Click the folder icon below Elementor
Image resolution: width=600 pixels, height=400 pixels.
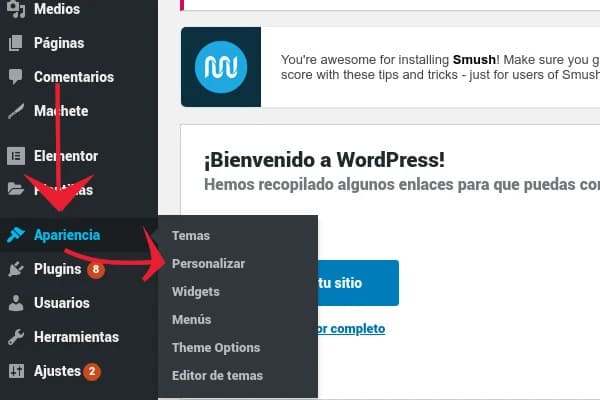(x=16, y=189)
